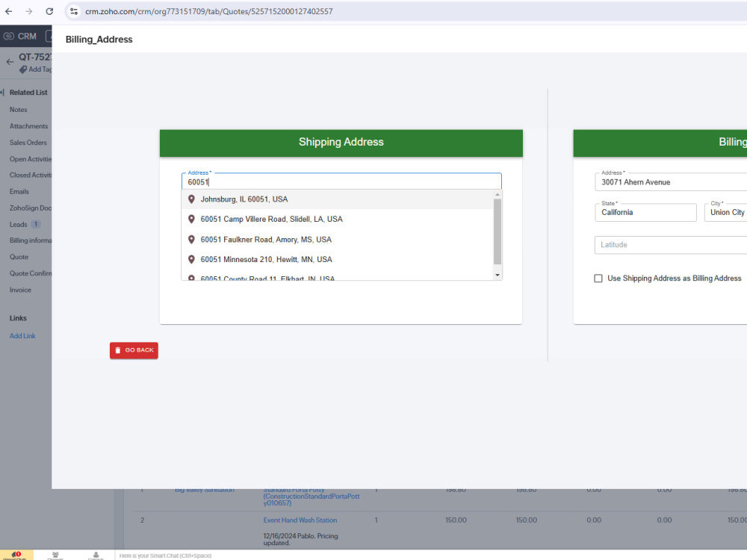
Task: Open site information icon in address bar
Action: point(74,11)
